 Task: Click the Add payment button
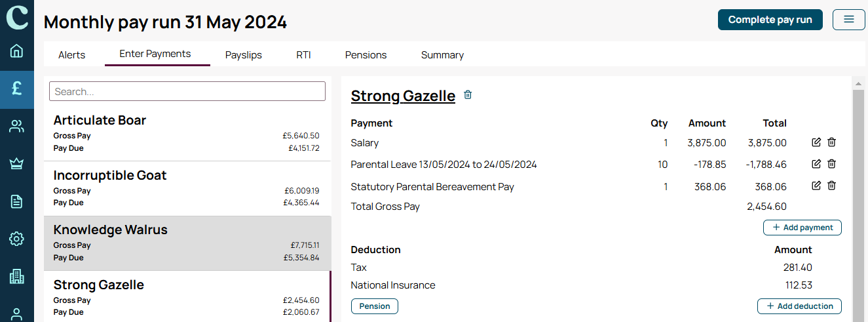[x=802, y=228]
